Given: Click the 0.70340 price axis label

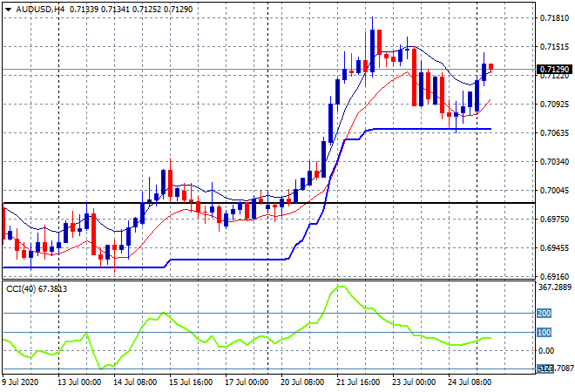Looking at the screenshot, I should point(554,162).
